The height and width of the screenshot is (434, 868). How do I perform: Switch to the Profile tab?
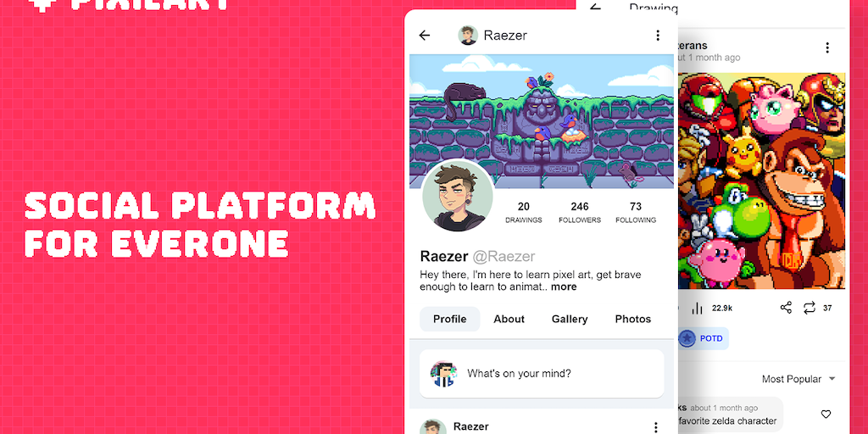point(449,319)
